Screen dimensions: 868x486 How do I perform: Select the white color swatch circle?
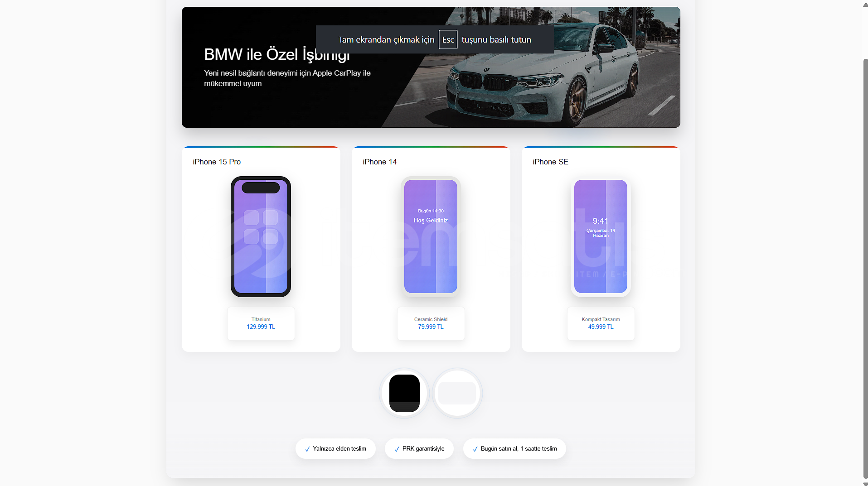(457, 393)
